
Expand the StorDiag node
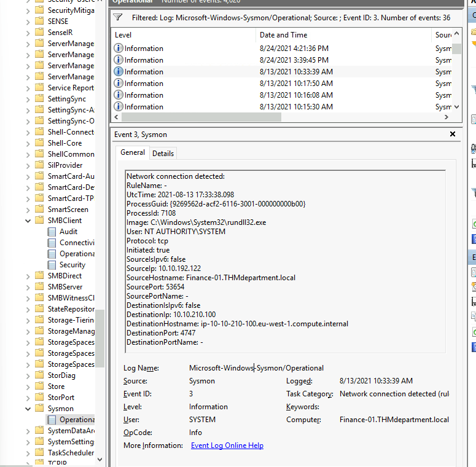[28, 376]
